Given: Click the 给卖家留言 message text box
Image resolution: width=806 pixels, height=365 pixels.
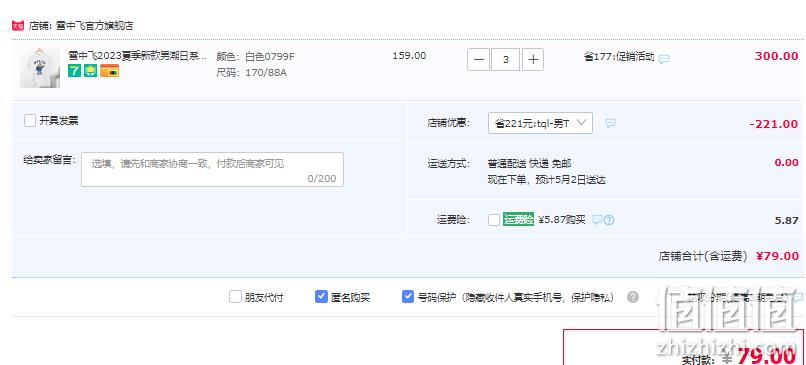Looking at the screenshot, I should 212,170.
